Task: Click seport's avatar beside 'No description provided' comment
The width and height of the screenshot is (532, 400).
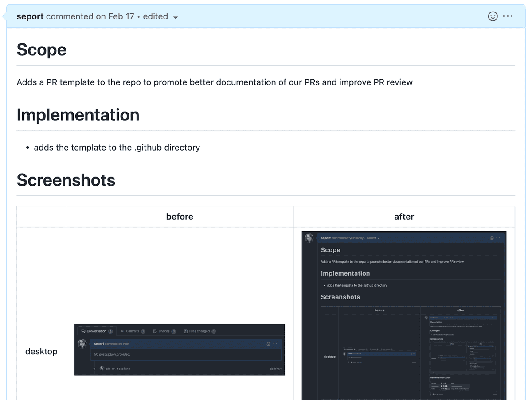Action: [x=82, y=344]
